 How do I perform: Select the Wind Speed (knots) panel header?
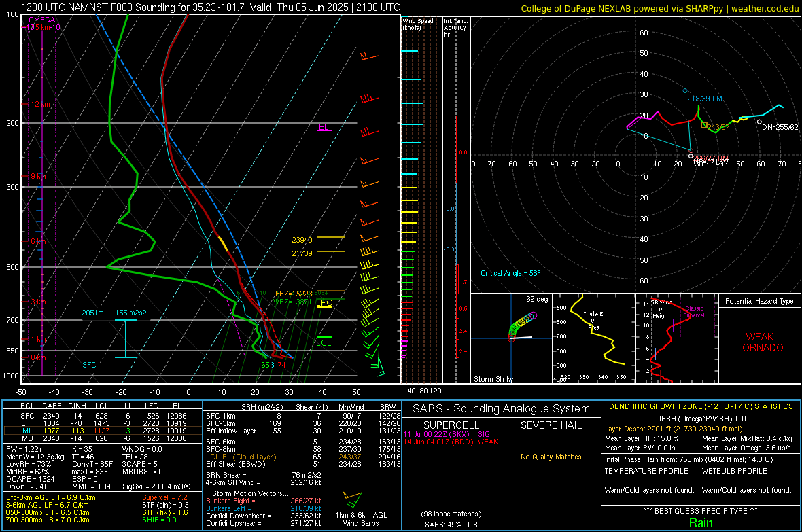418,24
